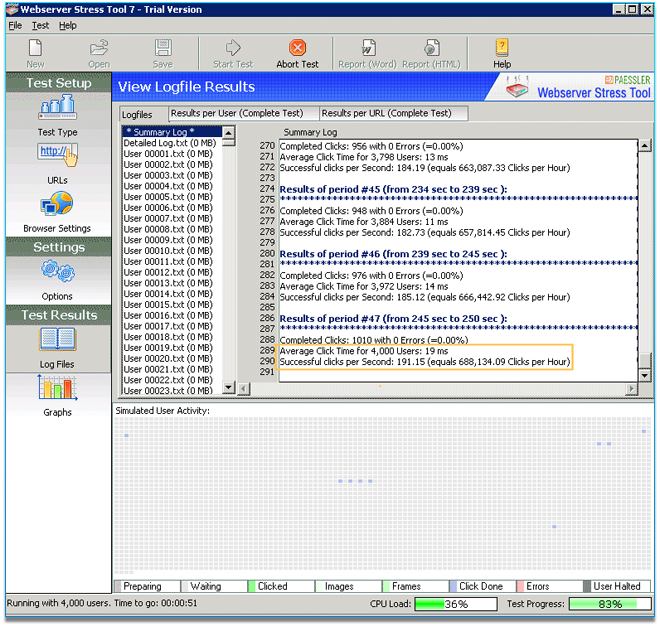Open the Help menu
The width and height of the screenshot is (660, 625).
[x=68, y=26]
